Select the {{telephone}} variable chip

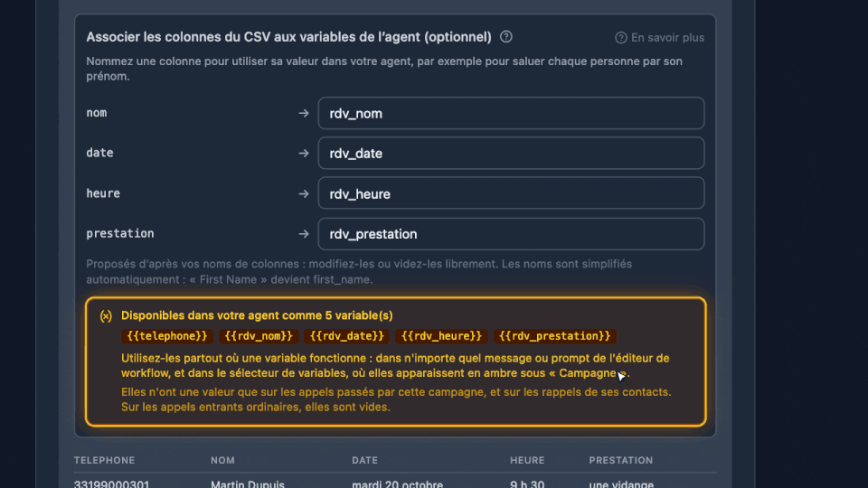[167, 336]
